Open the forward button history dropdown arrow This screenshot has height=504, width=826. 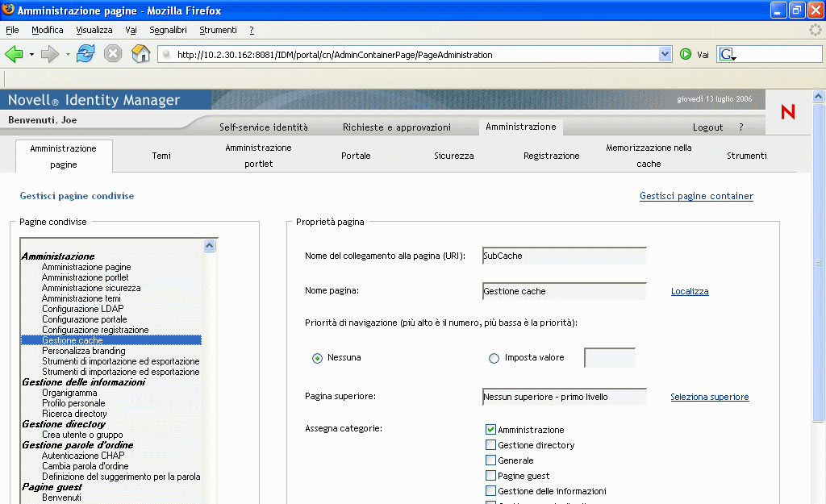tap(68, 54)
